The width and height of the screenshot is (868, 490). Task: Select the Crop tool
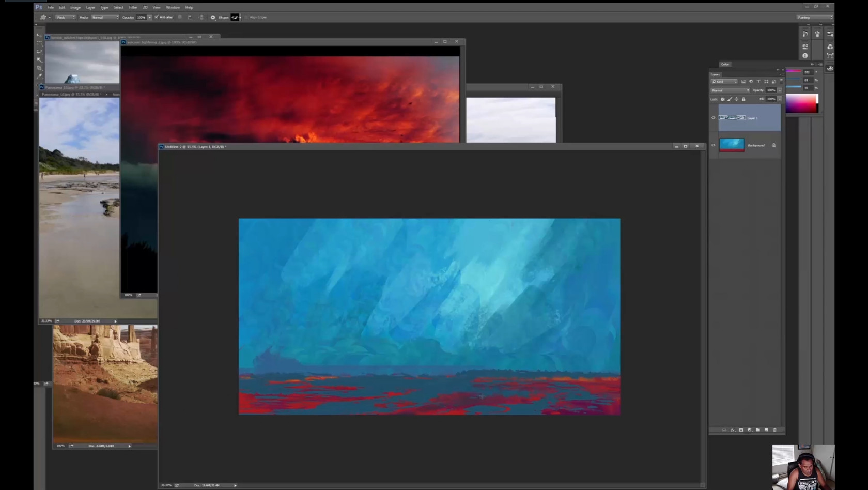tap(39, 68)
